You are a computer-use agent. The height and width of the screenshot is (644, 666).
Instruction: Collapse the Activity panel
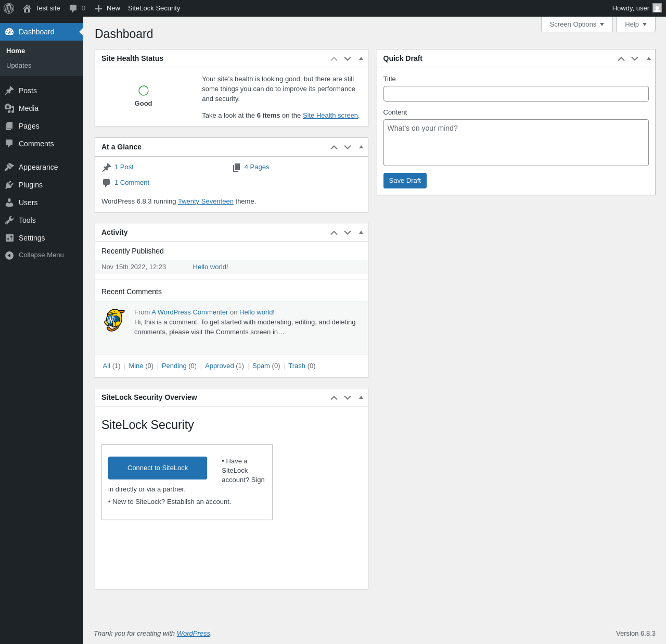coord(361,232)
